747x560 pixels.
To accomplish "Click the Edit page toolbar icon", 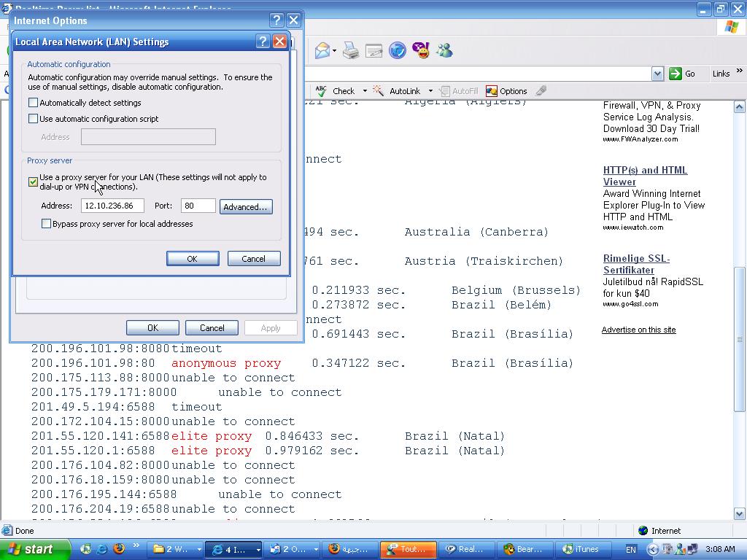I will click(x=373, y=50).
